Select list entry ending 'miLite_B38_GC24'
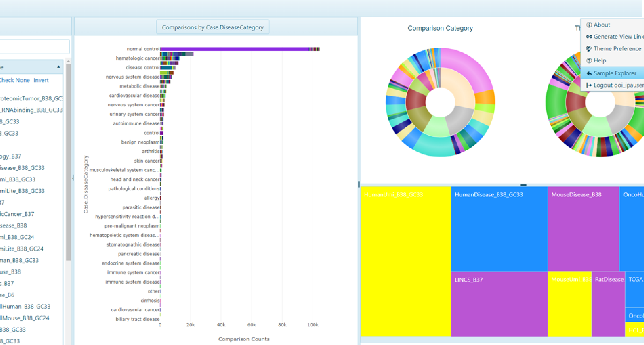The width and height of the screenshot is (644, 345). (x=22, y=249)
